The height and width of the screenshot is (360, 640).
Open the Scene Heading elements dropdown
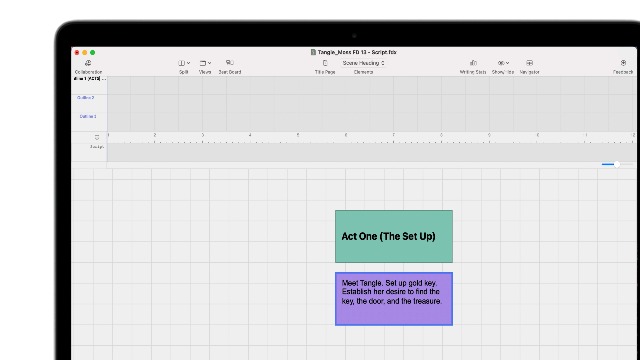point(363,63)
